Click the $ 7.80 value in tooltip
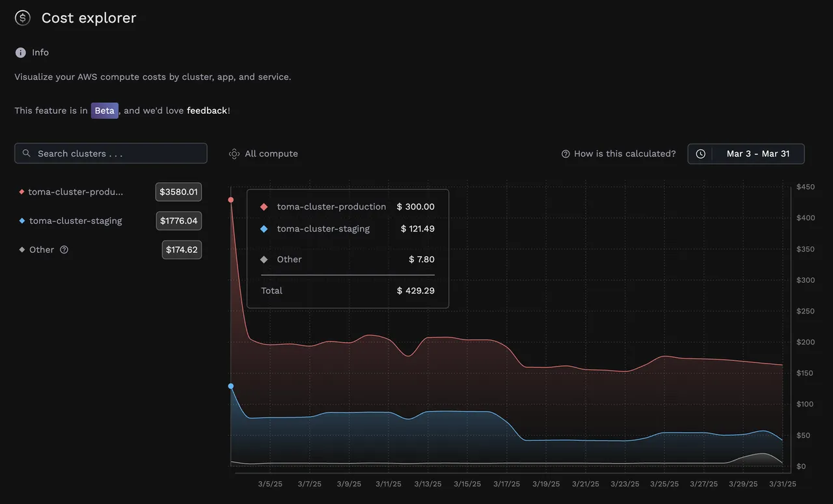 (422, 259)
